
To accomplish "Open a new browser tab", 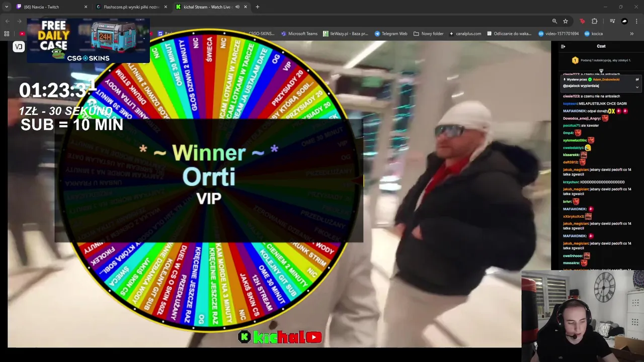I will pyautogui.click(x=258, y=7).
